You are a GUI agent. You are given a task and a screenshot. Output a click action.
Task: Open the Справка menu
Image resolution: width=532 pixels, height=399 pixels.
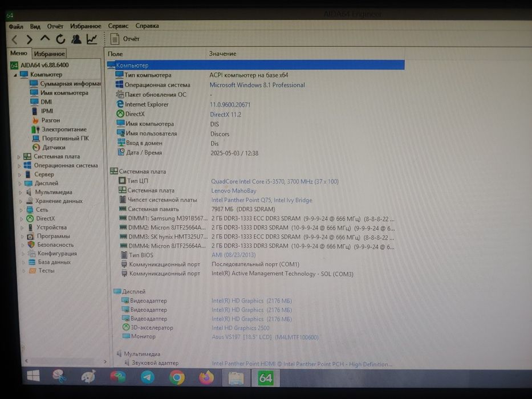(147, 26)
